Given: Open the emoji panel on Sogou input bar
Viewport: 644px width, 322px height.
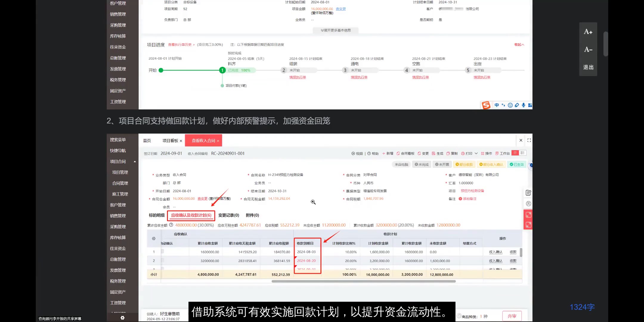Looking at the screenshot, I should (x=510, y=105).
